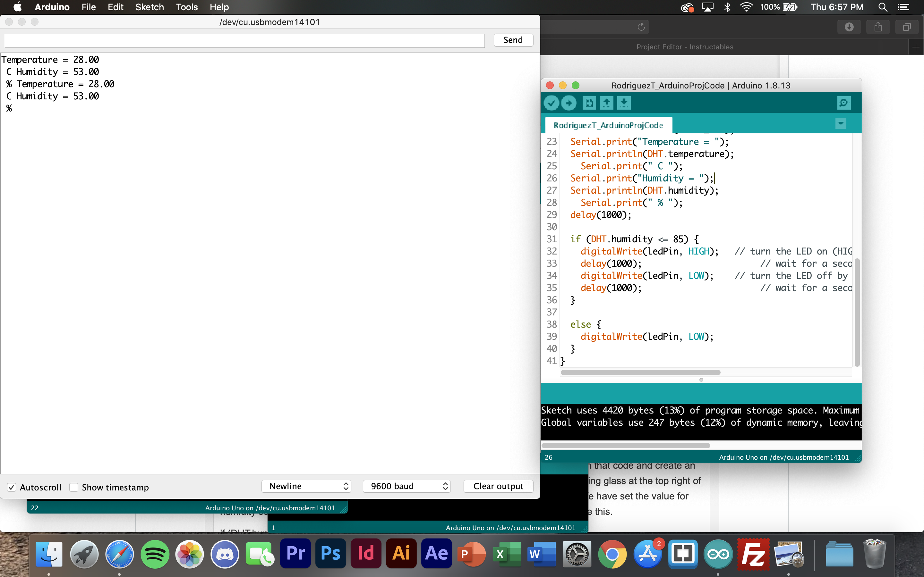Open the Serial Monitor magnifier icon

[843, 103]
